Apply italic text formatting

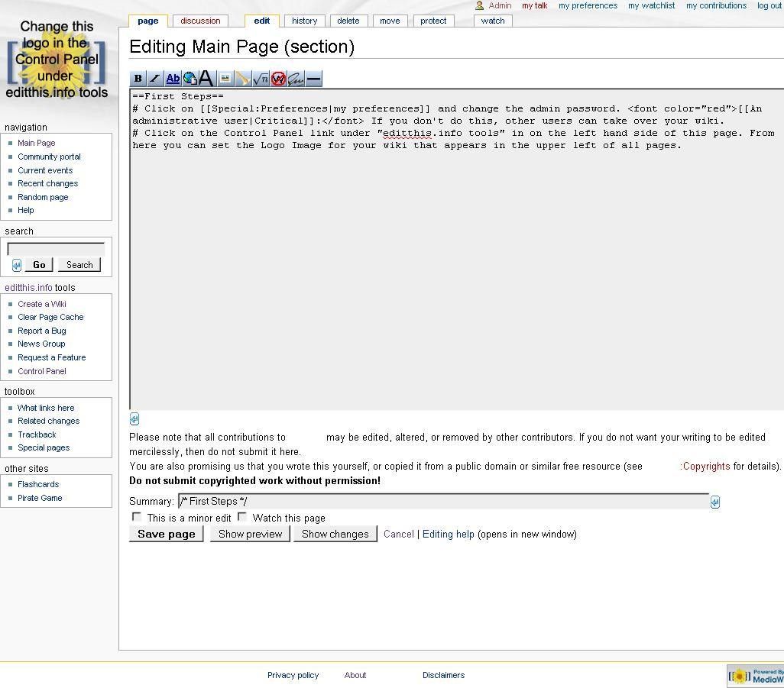155,79
